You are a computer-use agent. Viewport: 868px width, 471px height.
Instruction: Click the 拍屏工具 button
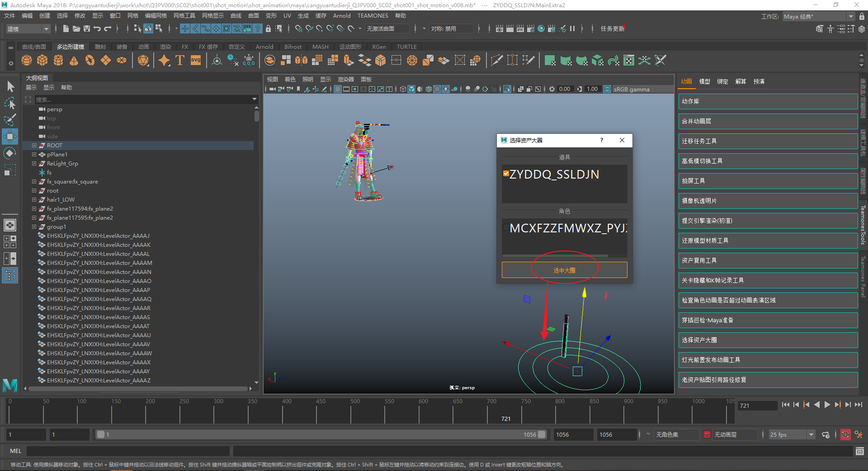[768, 181]
